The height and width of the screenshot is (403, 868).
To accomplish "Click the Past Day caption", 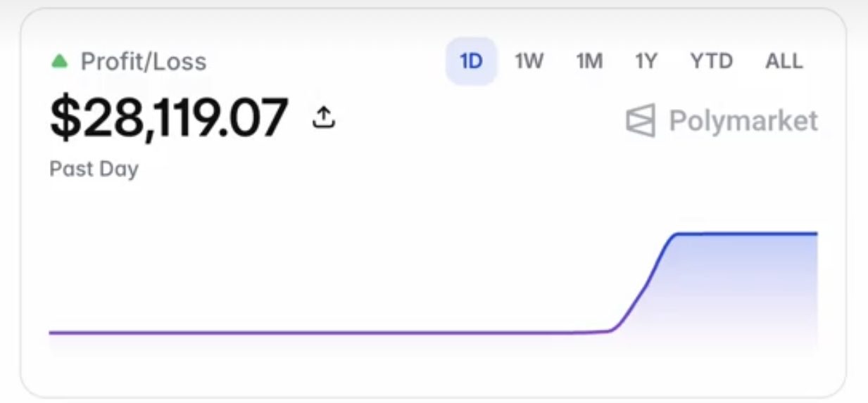I will point(94,169).
